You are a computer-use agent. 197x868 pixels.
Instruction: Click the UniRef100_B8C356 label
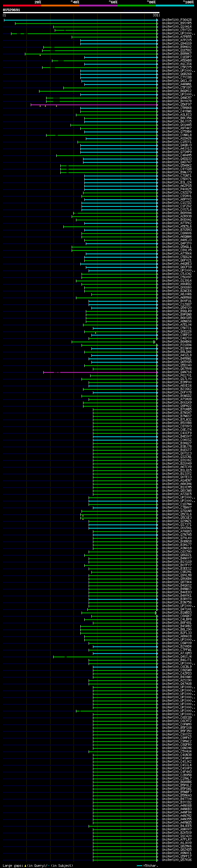tap(176, 118)
